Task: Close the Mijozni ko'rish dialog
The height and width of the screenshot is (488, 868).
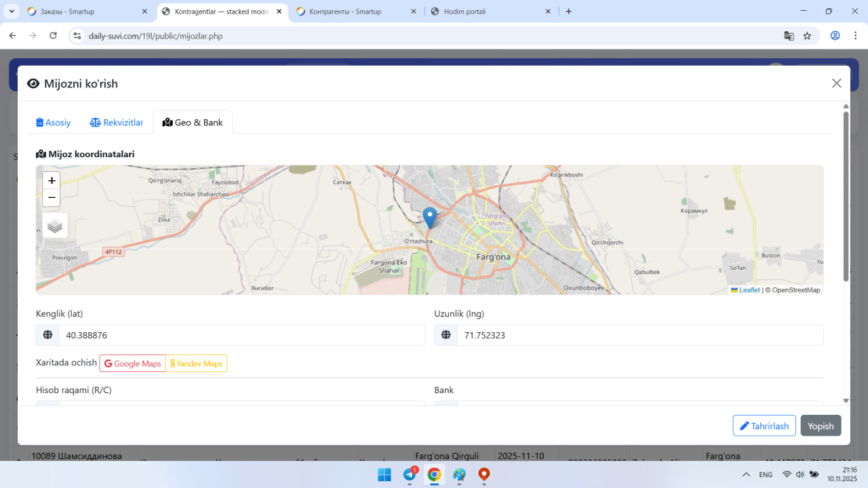Action: click(x=836, y=83)
